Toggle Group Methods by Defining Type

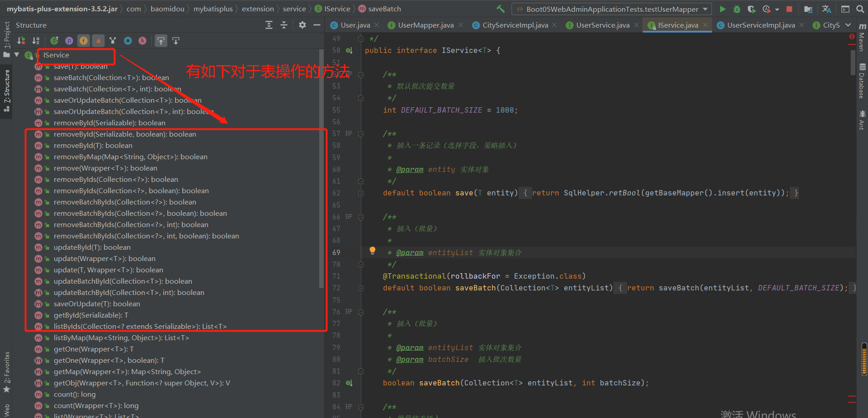(x=113, y=41)
